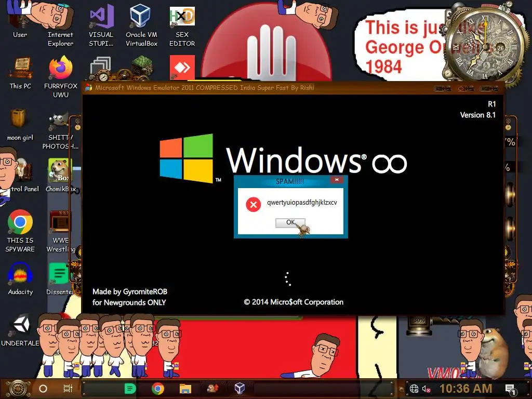Click the Version 8.1 text
The image size is (532, 399).
click(478, 115)
